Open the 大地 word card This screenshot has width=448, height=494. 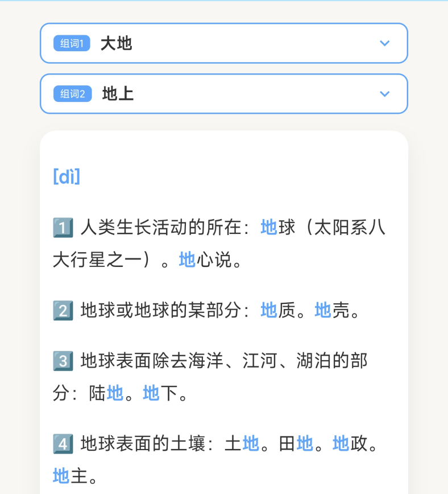(x=224, y=43)
